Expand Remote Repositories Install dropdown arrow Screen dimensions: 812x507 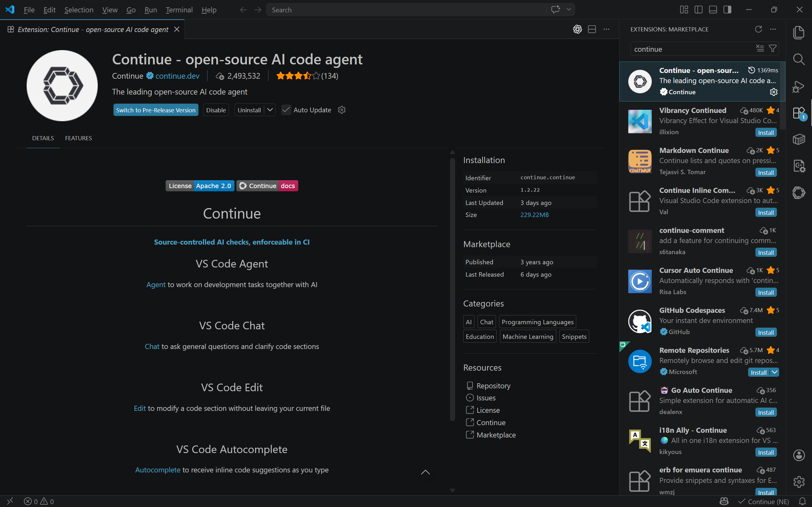[x=775, y=372]
